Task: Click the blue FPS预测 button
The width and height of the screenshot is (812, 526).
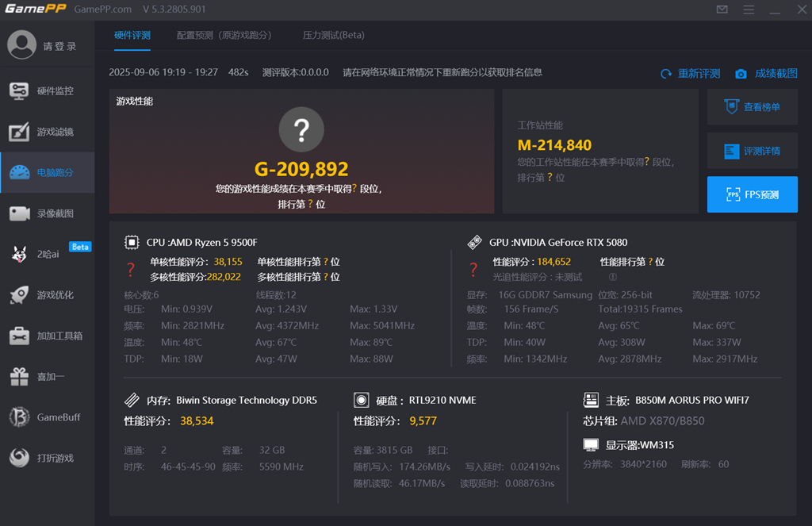Action: [753, 194]
